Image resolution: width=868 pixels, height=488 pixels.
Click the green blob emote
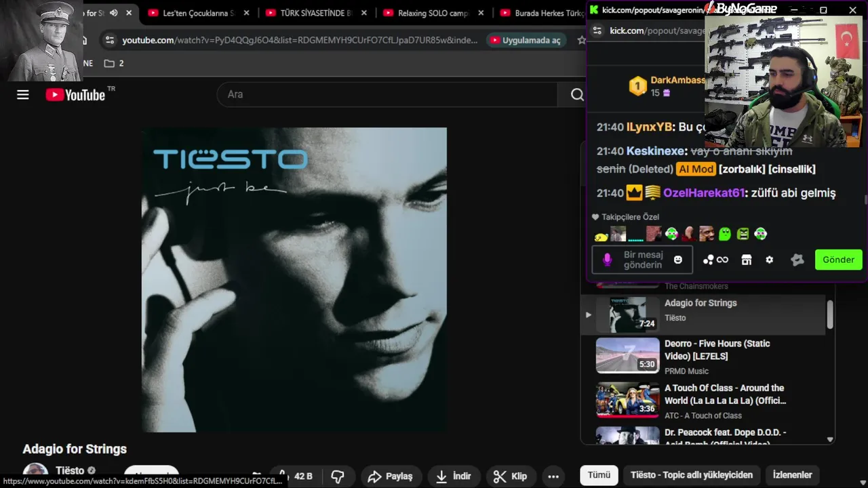coord(725,234)
